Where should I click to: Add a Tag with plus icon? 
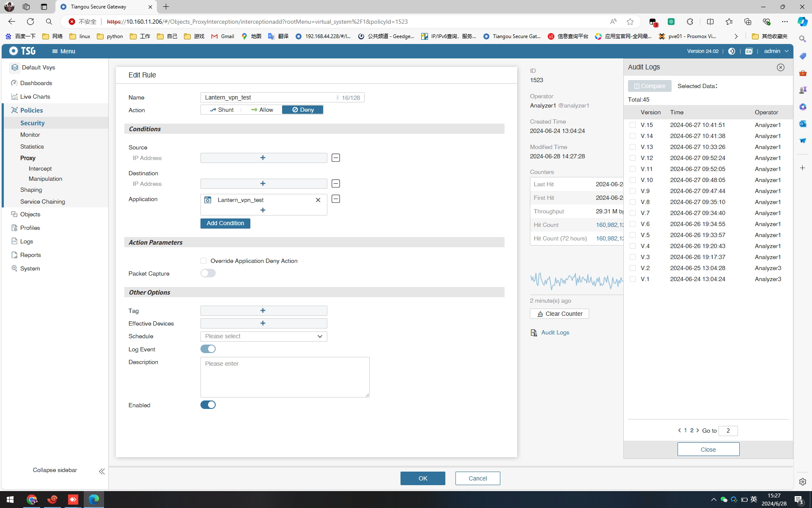pos(263,311)
